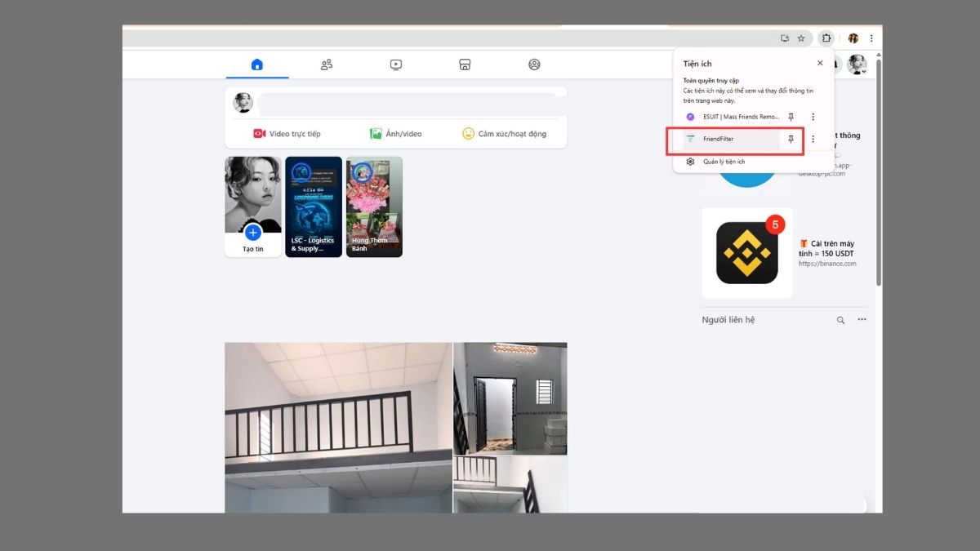980x551 pixels.
Task: Open the Chrome profile avatar
Action: 853,38
